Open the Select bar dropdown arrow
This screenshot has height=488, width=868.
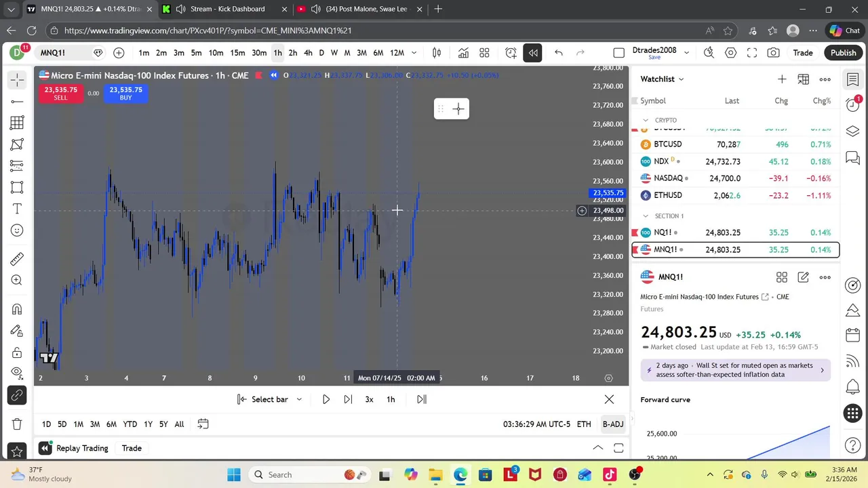pyautogui.click(x=299, y=399)
